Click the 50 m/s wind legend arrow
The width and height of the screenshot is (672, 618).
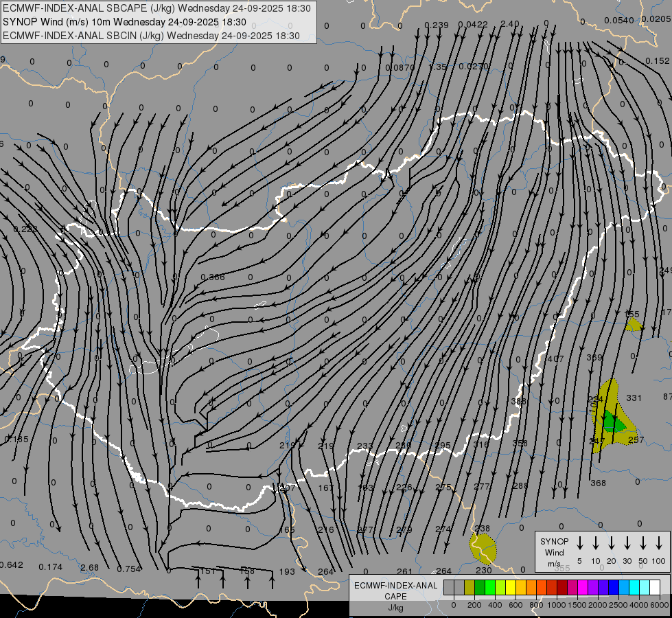point(643,543)
